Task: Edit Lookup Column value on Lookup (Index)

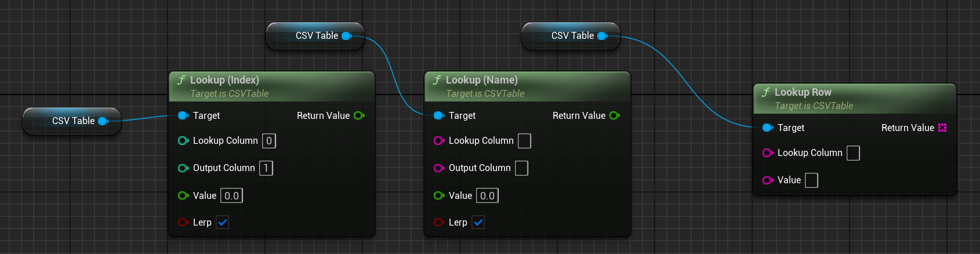Action: click(x=269, y=141)
